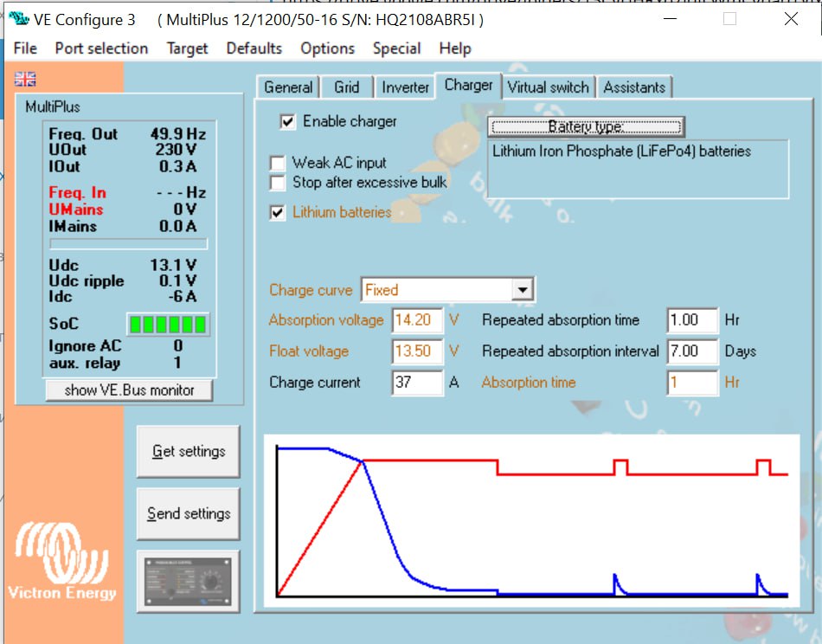
Task: Switch to the General tab
Action: pyautogui.click(x=288, y=87)
